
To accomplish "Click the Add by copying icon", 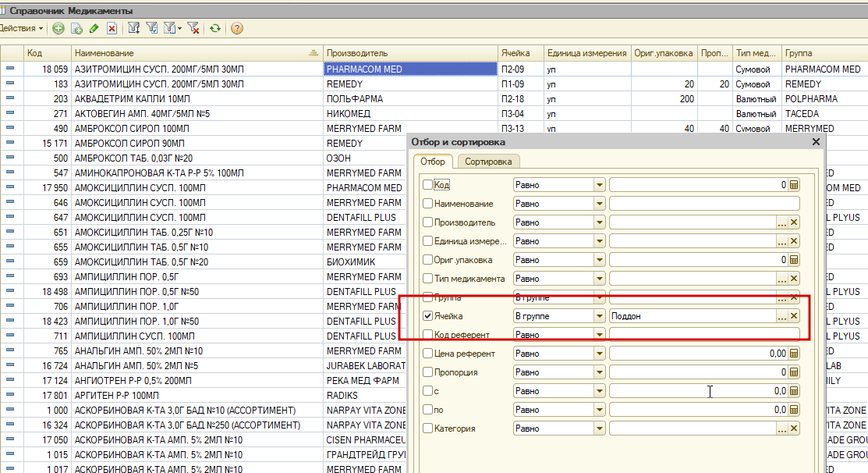I will [x=76, y=28].
